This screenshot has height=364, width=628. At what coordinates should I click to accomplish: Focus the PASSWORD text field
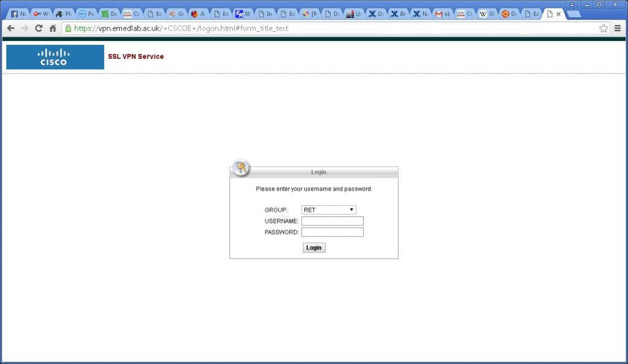tap(332, 232)
